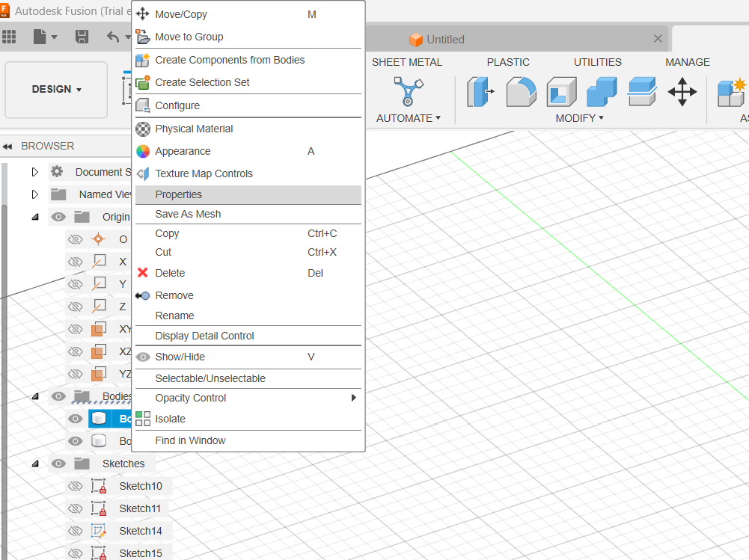Collapse the BROWSER panel with the arrows

click(x=7, y=146)
